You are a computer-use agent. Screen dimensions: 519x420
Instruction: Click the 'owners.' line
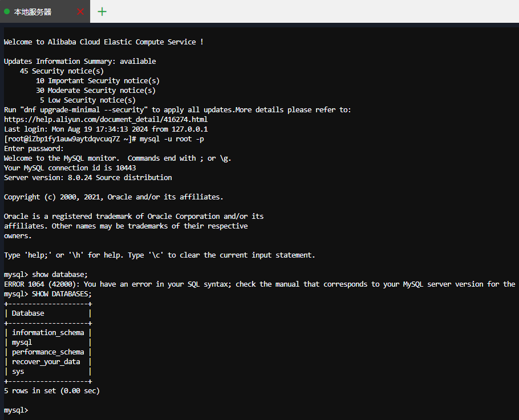click(x=18, y=236)
